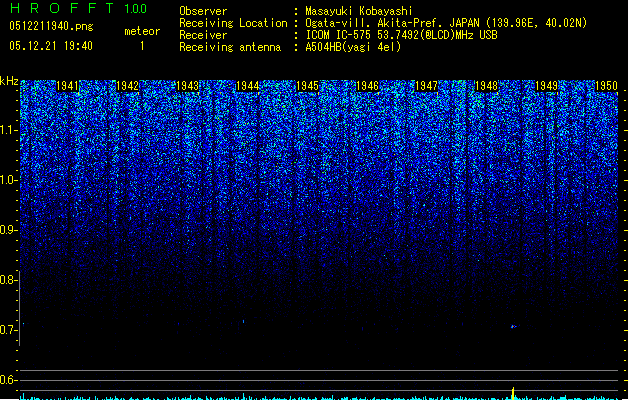Select the file name 0512211940.png
Image resolution: width=629 pixels, height=400 pixels.
coord(51,27)
